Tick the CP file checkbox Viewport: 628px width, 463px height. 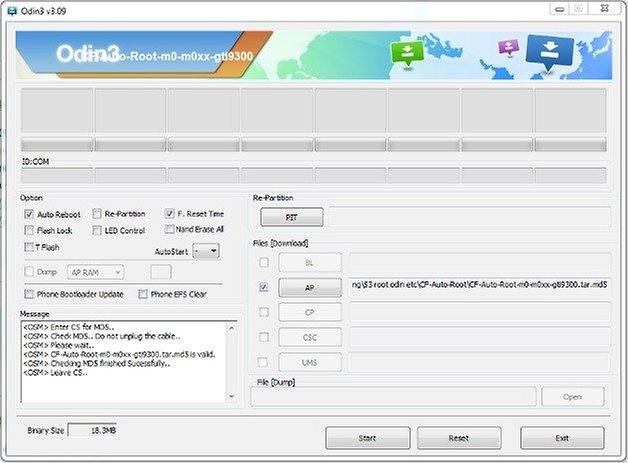(x=264, y=312)
